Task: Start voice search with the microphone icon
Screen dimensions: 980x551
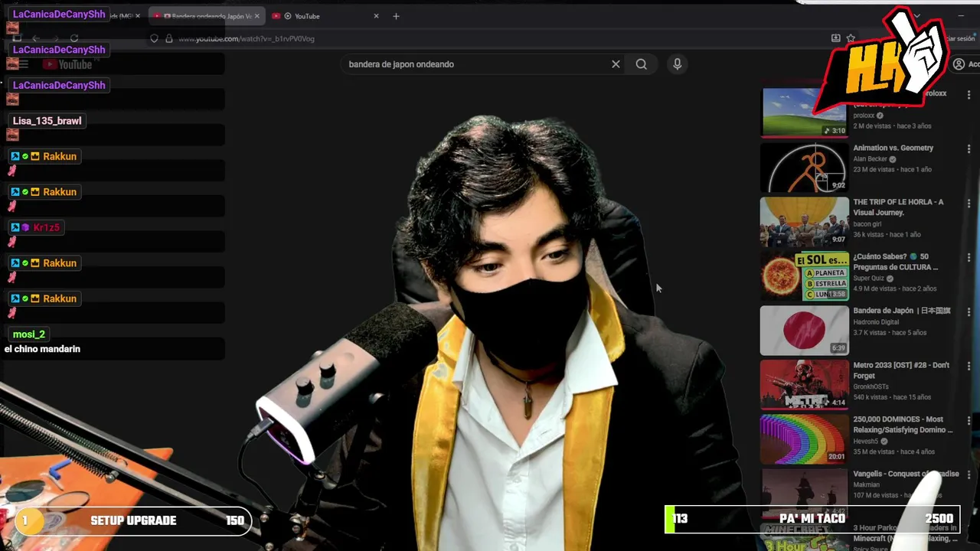Action: click(x=677, y=64)
